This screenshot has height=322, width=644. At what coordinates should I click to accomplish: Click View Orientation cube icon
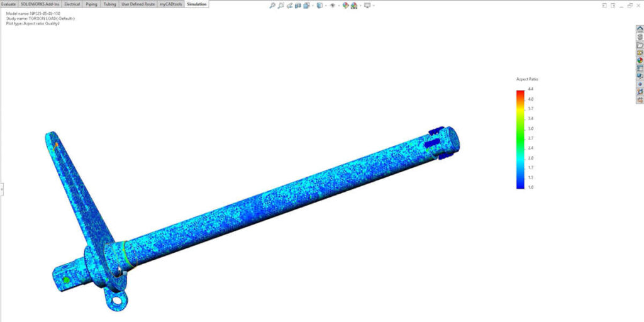(x=306, y=5)
